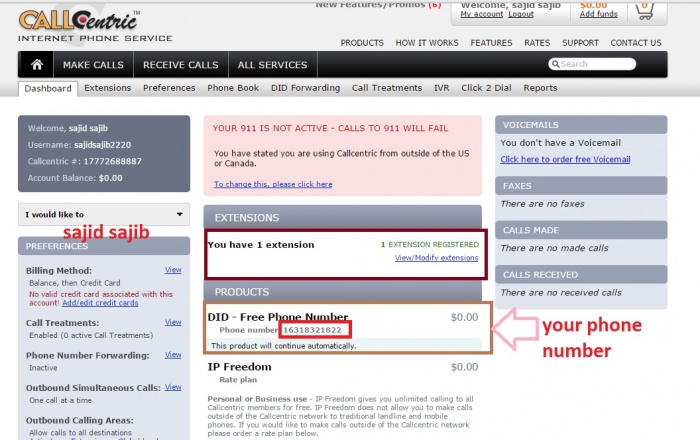
Task: Click View next to Phone Number Forwarding
Action: tap(173, 355)
